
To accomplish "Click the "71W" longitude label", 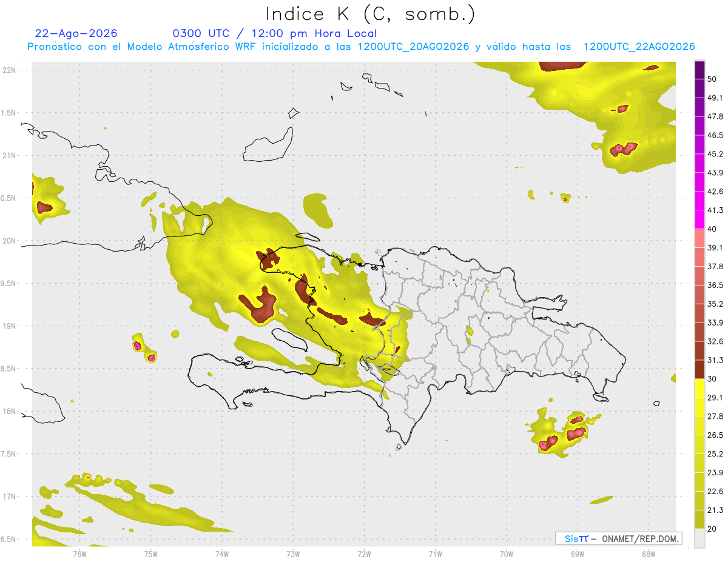I will point(435,554).
